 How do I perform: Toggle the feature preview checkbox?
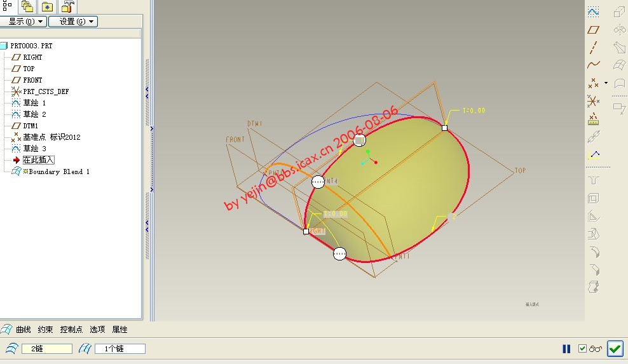point(582,349)
